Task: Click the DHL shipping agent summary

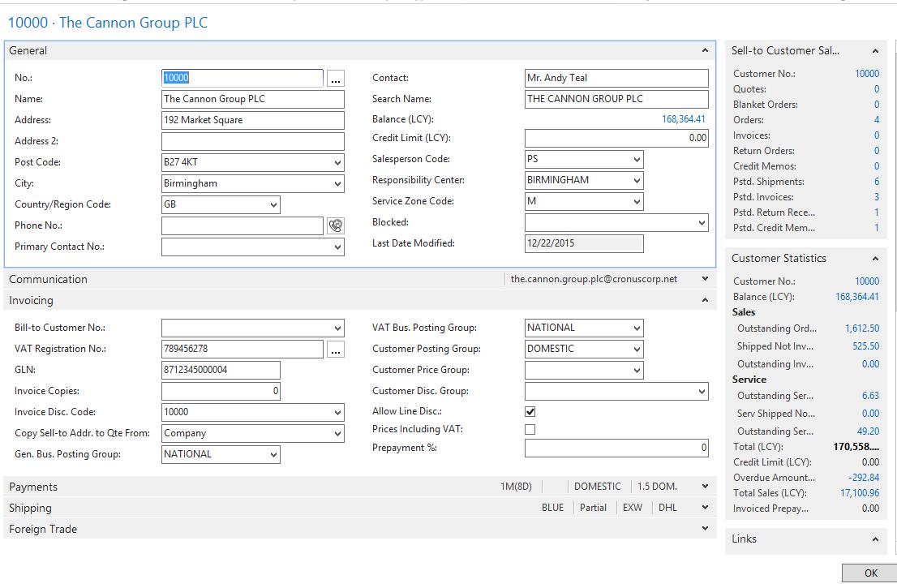Action: click(667, 508)
